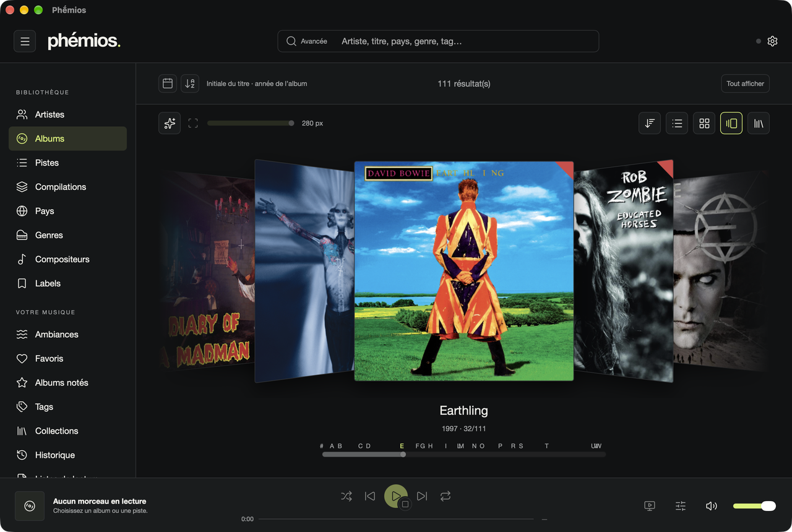The image size is (792, 532).
Task: Click the sparkle magic icon
Action: 170,123
